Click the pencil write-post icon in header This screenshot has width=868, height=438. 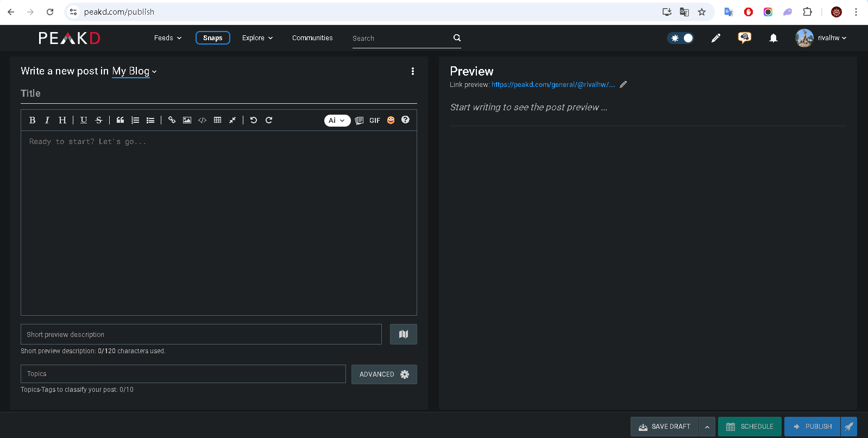click(x=716, y=38)
